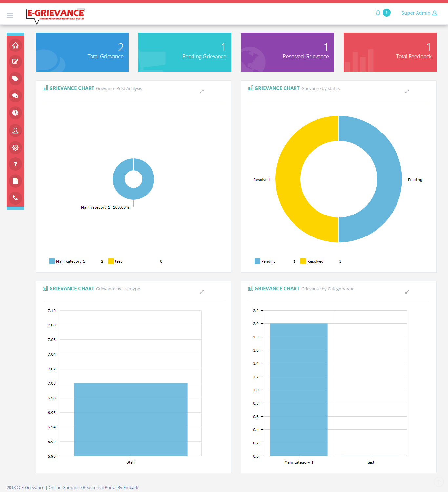
Task: Click the user profile icon in the sidebar
Action: pyautogui.click(x=15, y=131)
